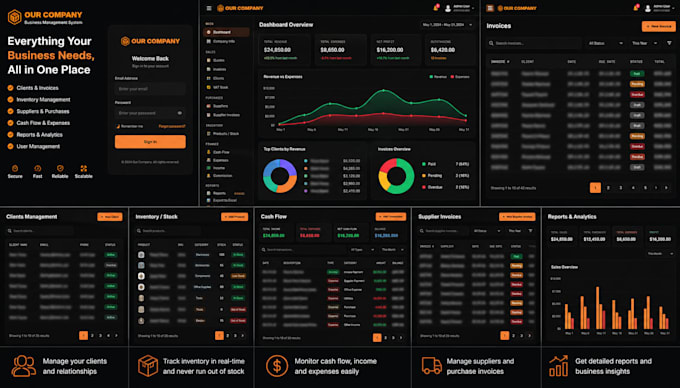Click next page arrow in Invoices pagination

click(666, 188)
